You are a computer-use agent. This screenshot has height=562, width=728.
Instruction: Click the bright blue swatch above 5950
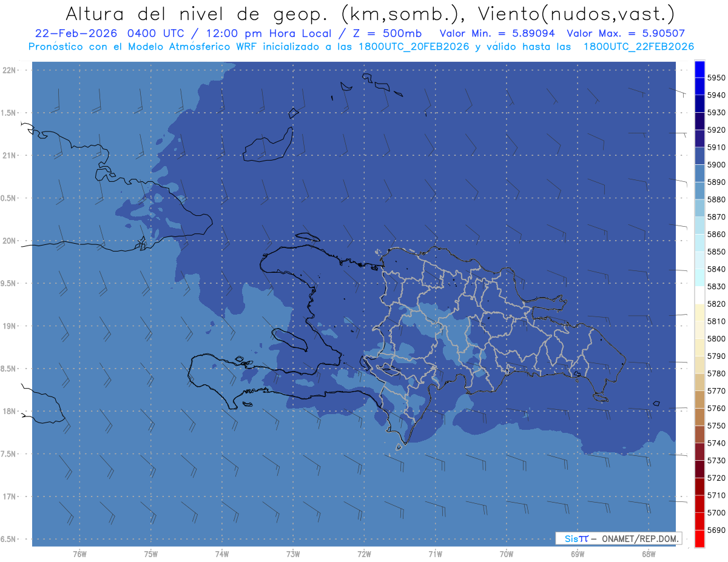point(699,69)
